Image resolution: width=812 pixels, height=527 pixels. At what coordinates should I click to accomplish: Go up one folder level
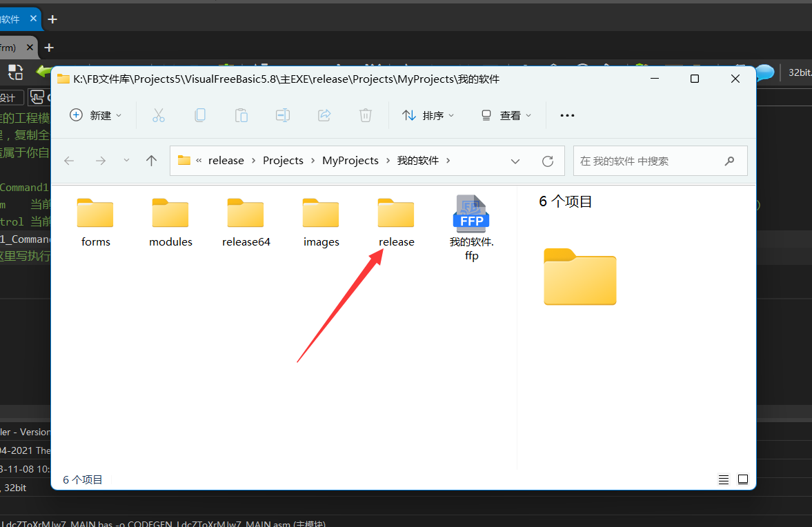pyautogui.click(x=152, y=161)
